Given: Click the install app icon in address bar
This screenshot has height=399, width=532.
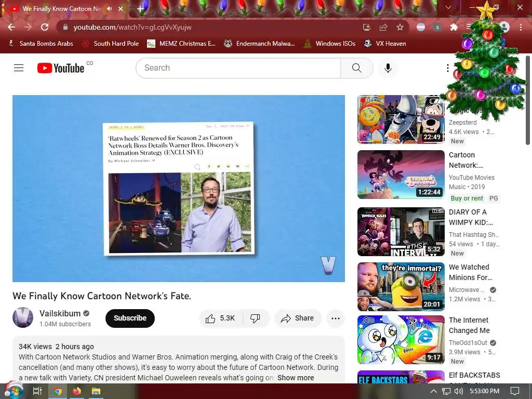Looking at the screenshot, I should [366, 27].
